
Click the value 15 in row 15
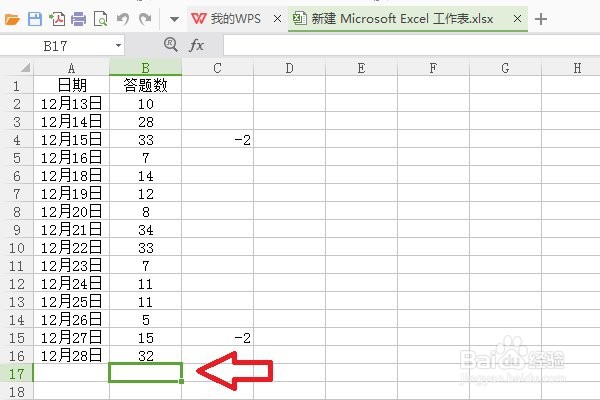coord(145,337)
